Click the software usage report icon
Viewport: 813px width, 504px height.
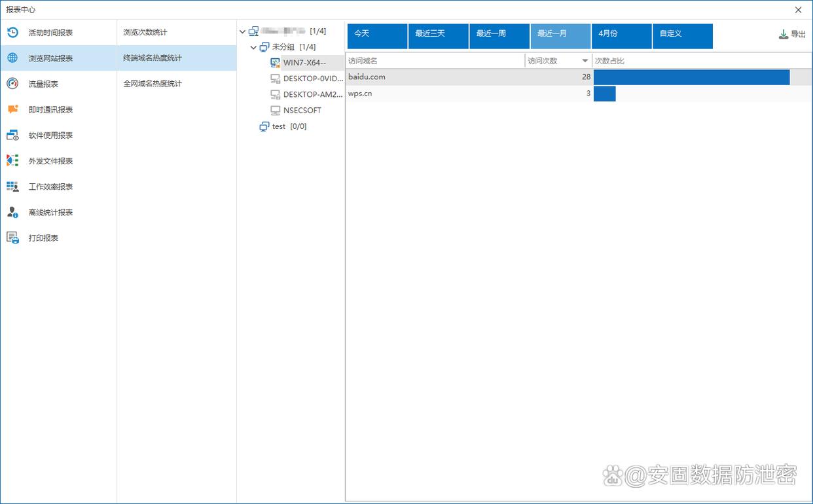12,135
